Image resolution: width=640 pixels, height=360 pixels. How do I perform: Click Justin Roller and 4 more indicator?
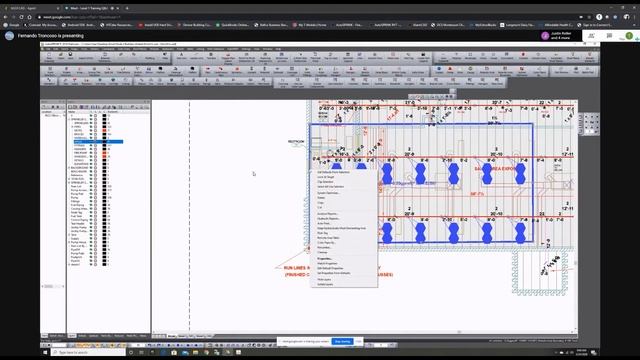coord(557,36)
